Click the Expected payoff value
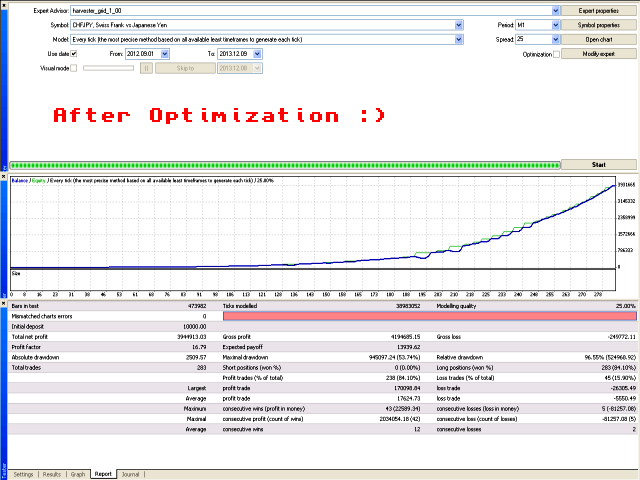The width and height of the screenshot is (640, 480). click(x=409, y=347)
